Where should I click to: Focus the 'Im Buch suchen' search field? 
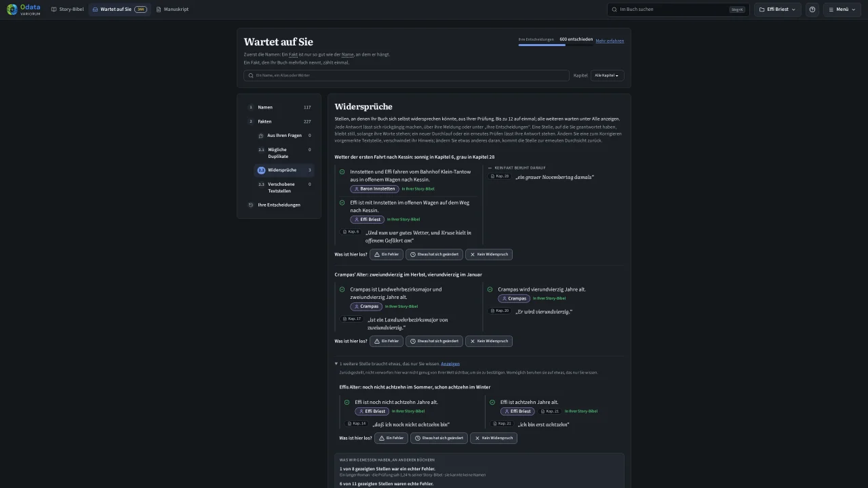pos(678,9)
